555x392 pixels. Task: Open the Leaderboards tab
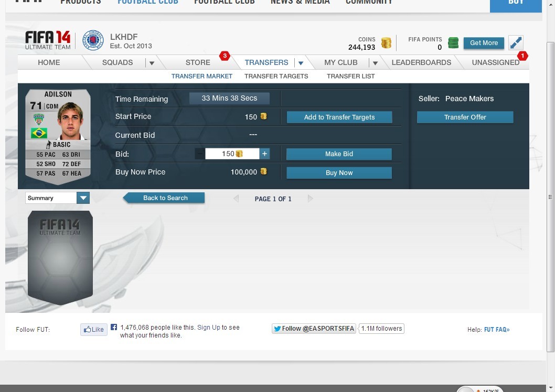421,62
